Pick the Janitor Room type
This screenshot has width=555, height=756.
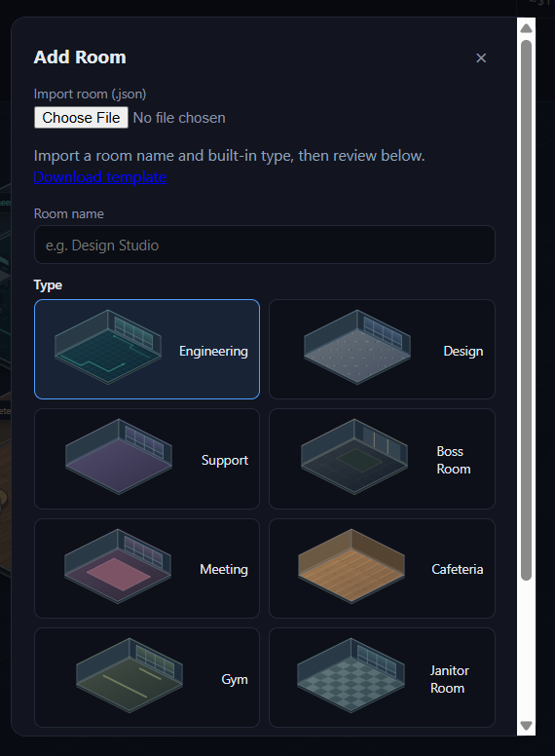382,677
